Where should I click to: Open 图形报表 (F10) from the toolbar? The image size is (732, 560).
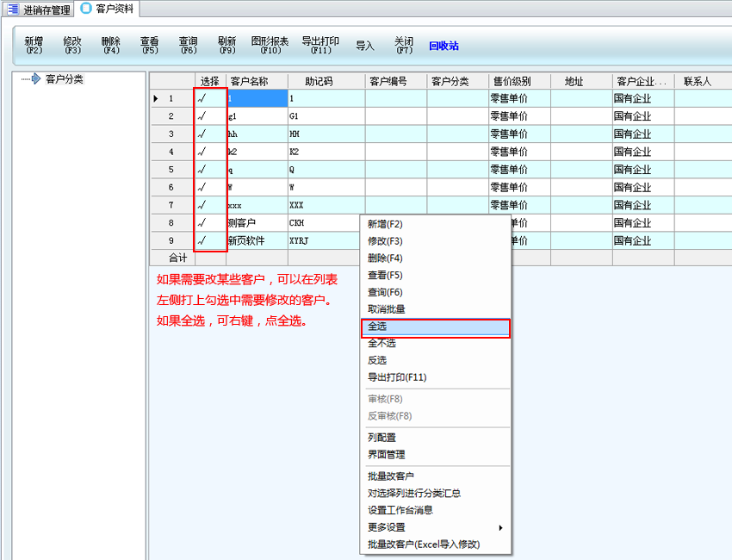click(270, 46)
